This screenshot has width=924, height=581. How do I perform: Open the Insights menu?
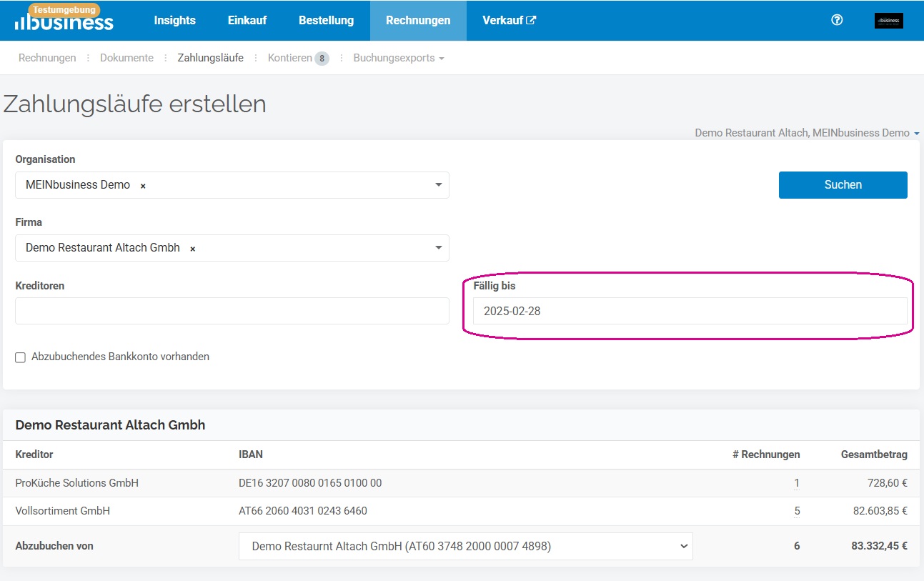click(x=174, y=20)
